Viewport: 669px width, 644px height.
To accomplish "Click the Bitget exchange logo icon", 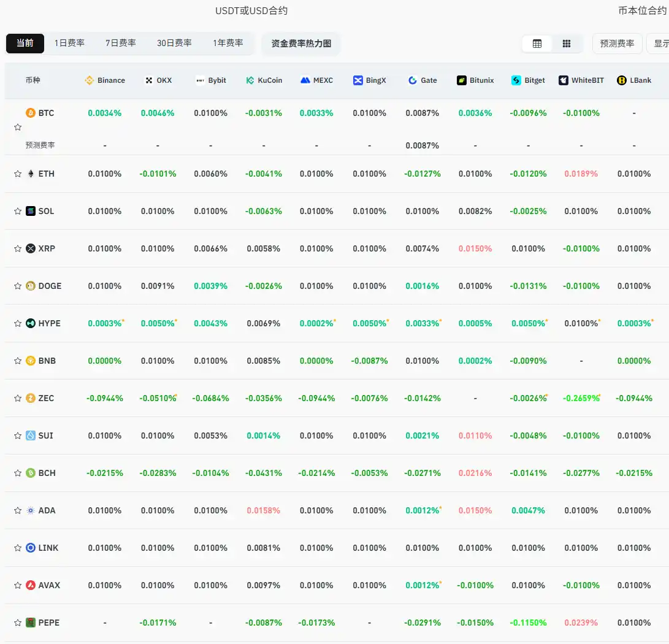I will pos(516,80).
